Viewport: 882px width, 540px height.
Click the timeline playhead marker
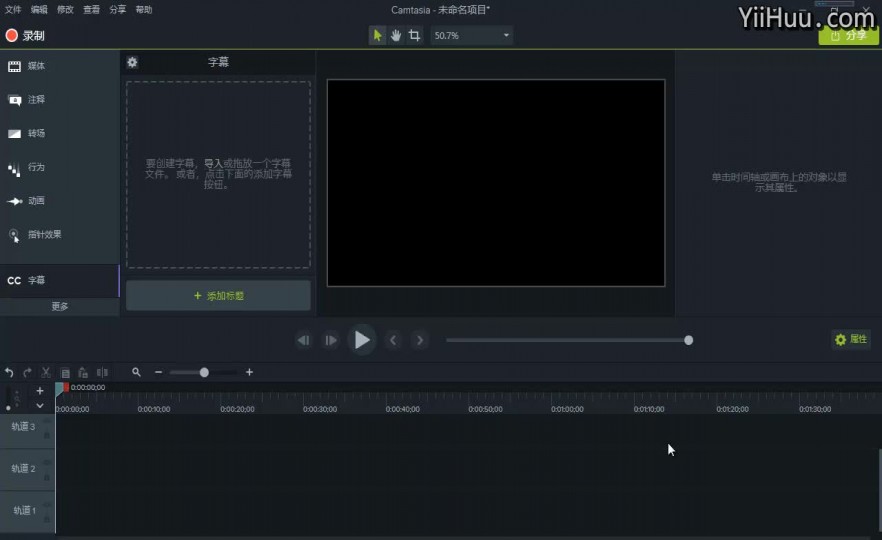[x=61, y=389]
